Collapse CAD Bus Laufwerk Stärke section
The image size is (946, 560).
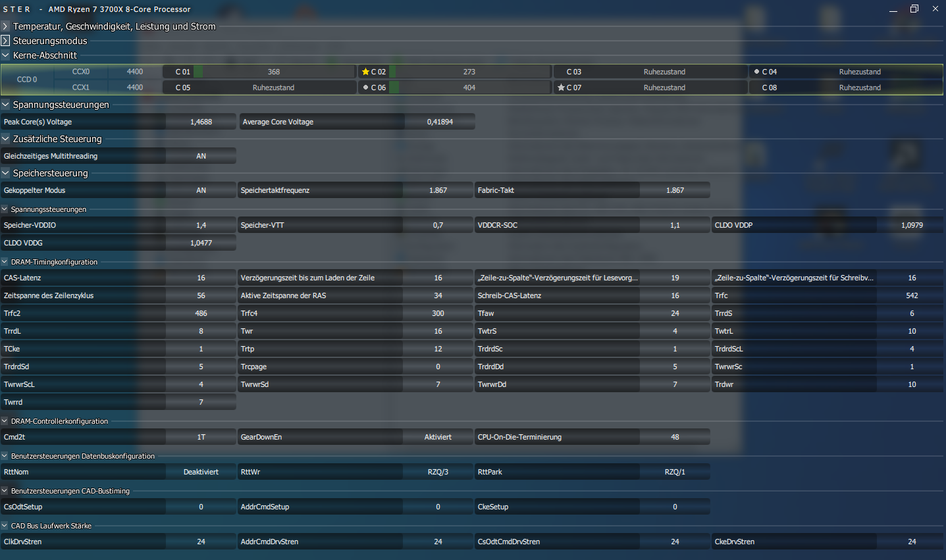pyautogui.click(x=5, y=526)
